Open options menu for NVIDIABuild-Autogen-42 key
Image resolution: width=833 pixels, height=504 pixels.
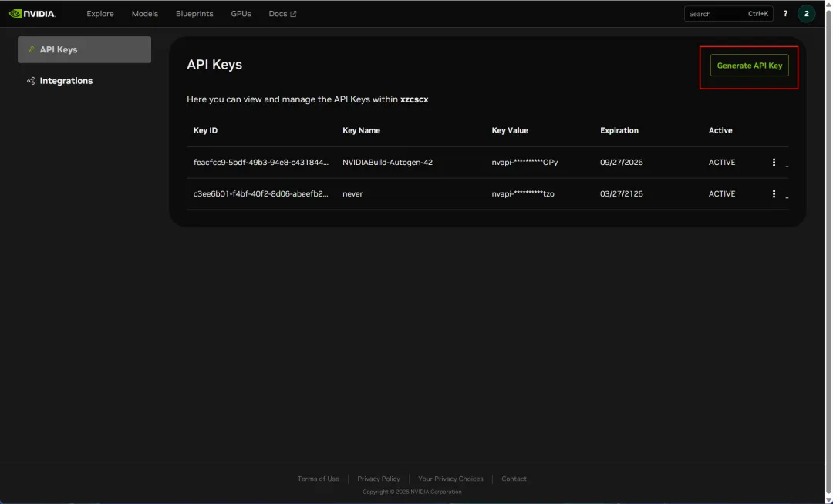(774, 163)
